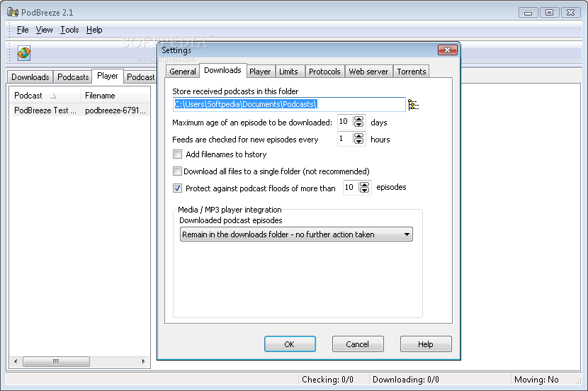
Task: Switch to the Player settings tab
Action: point(260,72)
